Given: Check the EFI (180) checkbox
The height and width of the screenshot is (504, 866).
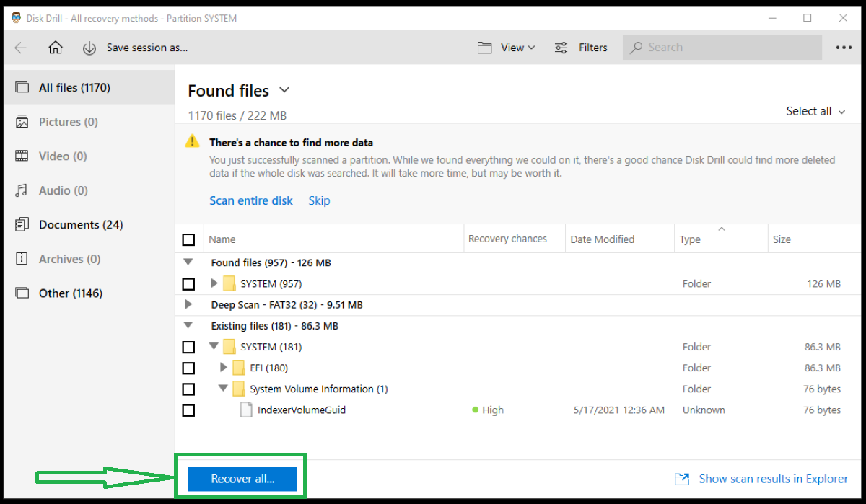Looking at the screenshot, I should [x=188, y=368].
